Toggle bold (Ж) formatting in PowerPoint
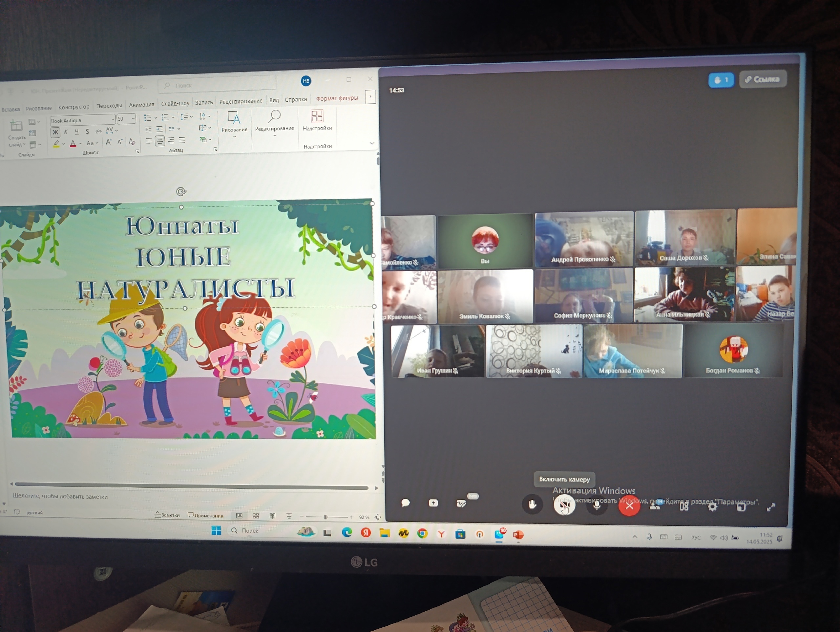Viewport: 840px width, 632px height. point(55,132)
